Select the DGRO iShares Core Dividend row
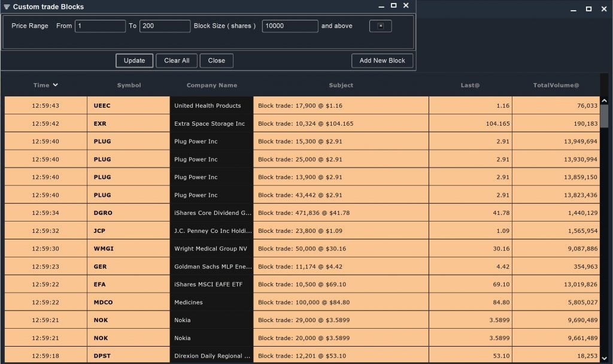The image size is (613, 364). 299,213
